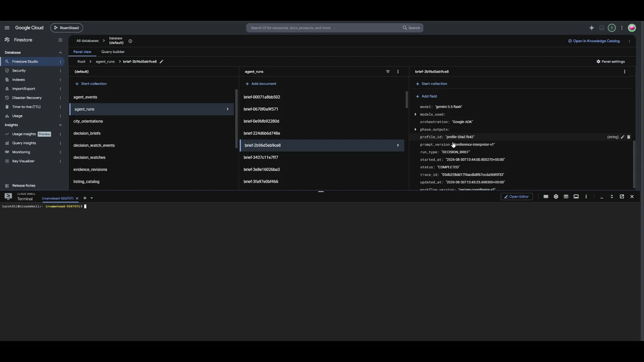The width and height of the screenshot is (644, 362).
Task: Open Cloud Shell web preview icon
Action: (566, 197)
